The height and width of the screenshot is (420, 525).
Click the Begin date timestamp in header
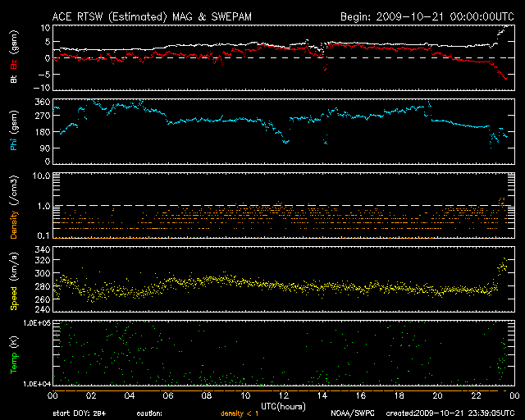[427, 16]
